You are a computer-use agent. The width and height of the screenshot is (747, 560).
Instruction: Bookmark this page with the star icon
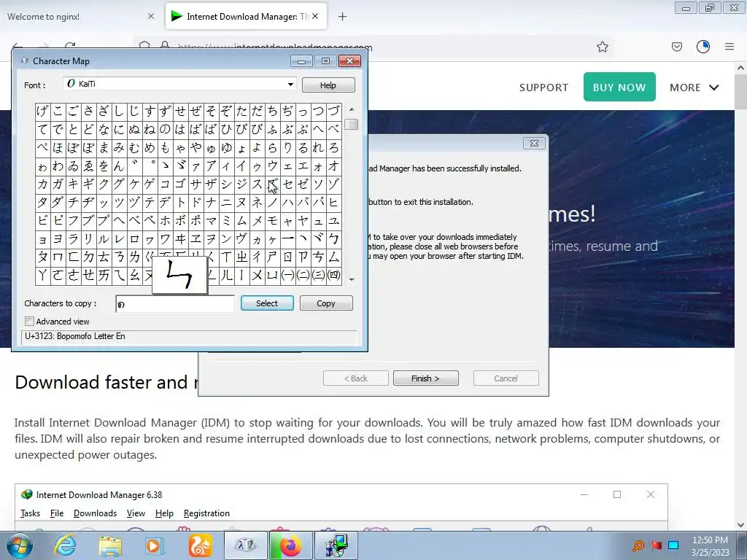pyautogui.click(x=602, y=47)
